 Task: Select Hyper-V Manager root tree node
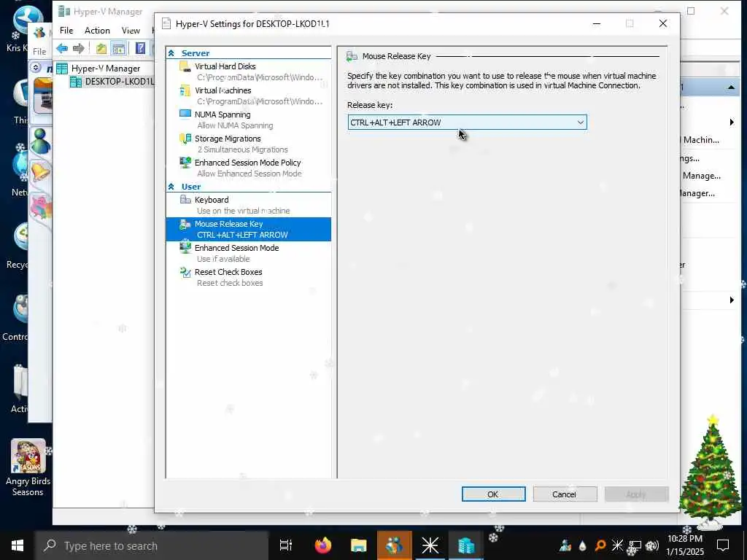[x=105, y=69]
